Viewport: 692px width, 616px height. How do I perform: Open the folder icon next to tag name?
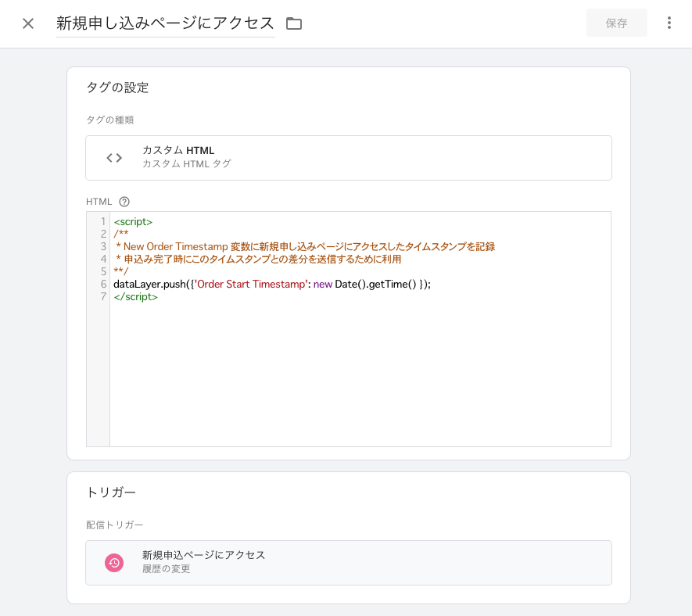point(293,23)
